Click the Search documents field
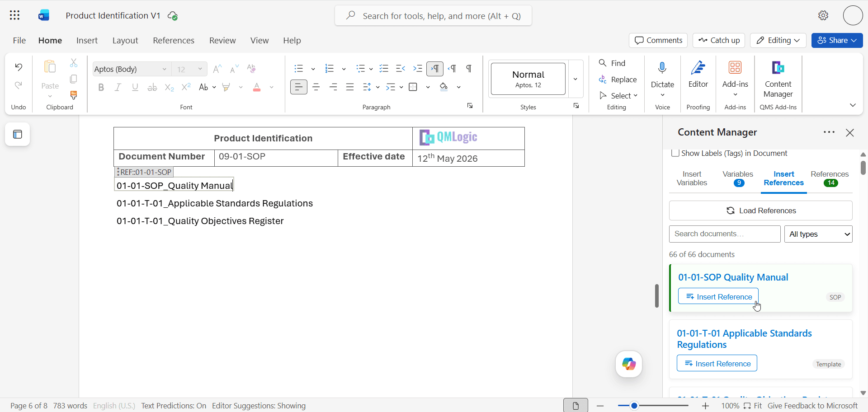This screenshot has width=868, height=412. pos(725,234)
